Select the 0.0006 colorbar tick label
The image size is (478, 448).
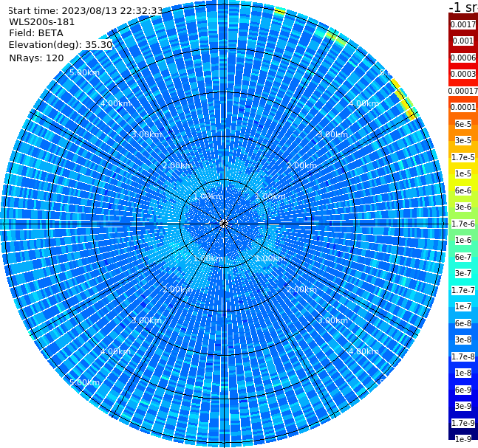pyautogui.click(x=463, y=58)
